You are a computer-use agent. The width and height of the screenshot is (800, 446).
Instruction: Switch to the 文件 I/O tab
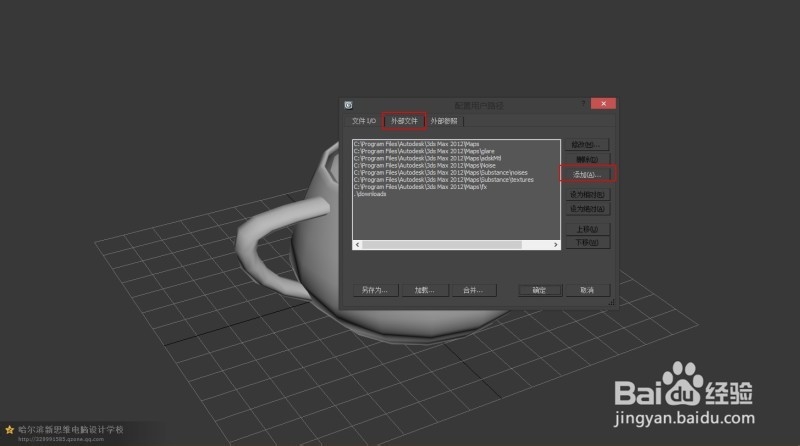(363, 121)
